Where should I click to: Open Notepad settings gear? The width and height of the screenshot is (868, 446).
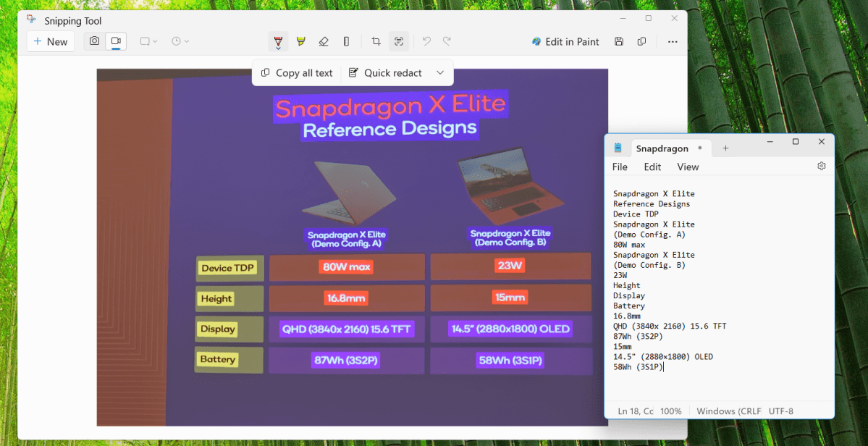[822, 166]
